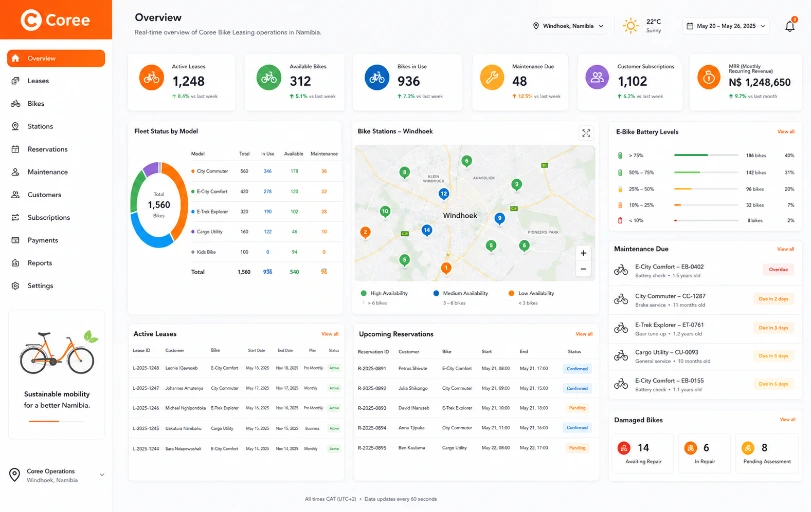
Task: Open the May 20 – May 26 date picker
Action: point(726,26)
